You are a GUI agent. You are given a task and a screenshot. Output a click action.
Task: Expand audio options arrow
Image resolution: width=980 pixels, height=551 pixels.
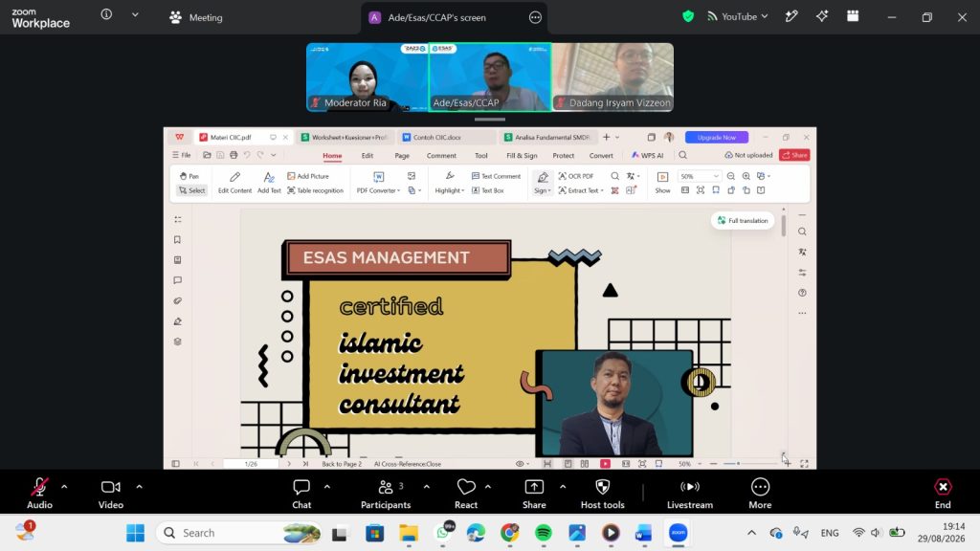(x=64, y=487)
